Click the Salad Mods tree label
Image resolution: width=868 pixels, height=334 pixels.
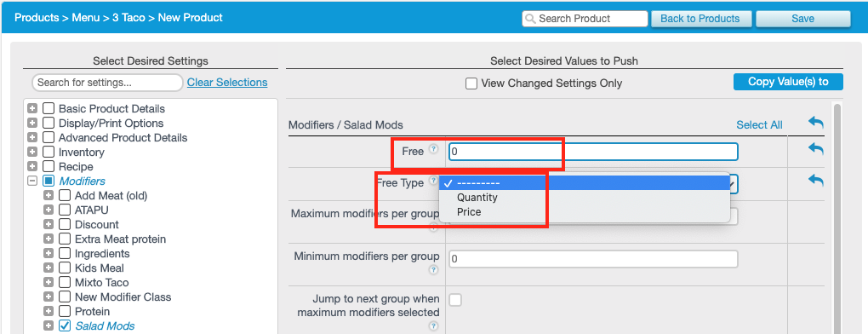click(105, 326)
